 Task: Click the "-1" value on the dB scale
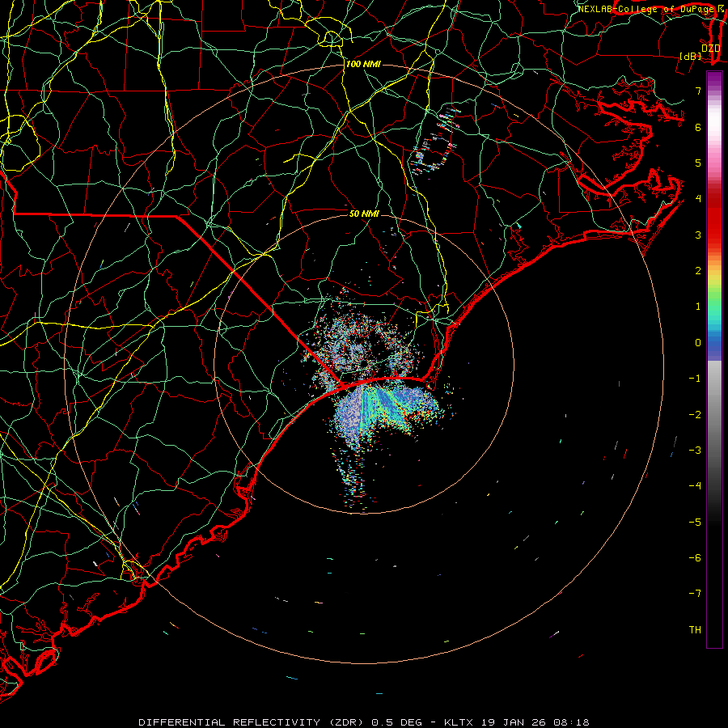pyautogui.click(x=695, y=379)
